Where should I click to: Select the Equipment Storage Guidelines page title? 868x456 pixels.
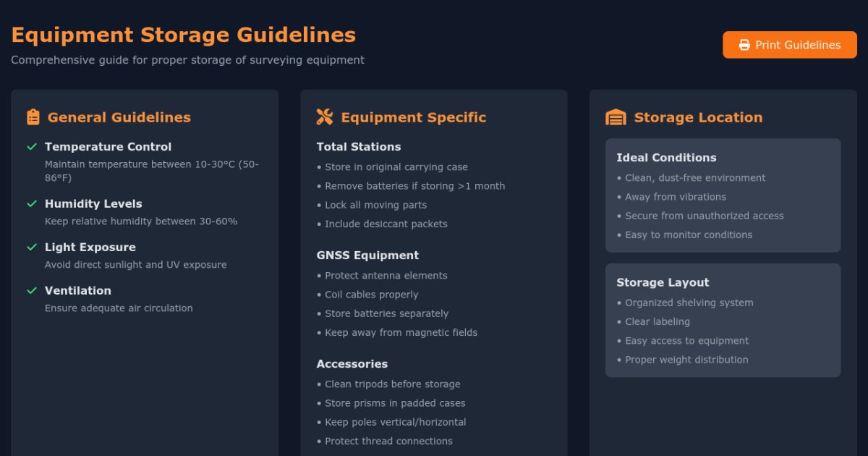click(x=184, y=35)
